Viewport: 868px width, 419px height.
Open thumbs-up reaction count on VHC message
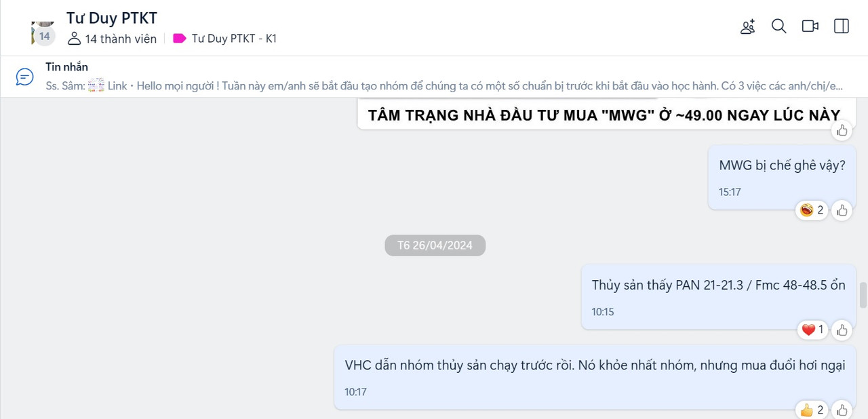pos(812,410)
